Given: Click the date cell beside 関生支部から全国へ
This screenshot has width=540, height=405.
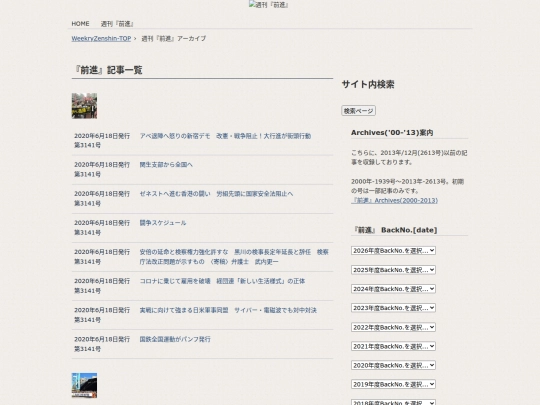Looking at the screenshot, I should [x=102, y=169].
